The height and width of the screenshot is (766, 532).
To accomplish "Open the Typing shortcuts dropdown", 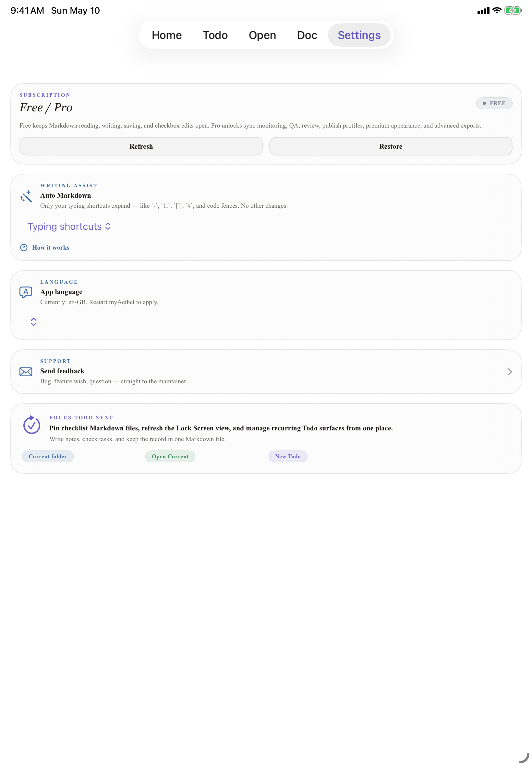I will tap(69, 227).
